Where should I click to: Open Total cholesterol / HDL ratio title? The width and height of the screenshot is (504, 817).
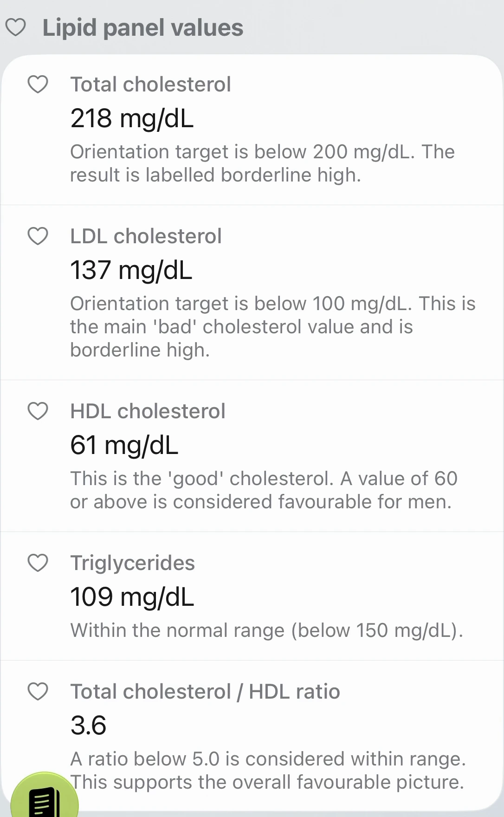click(x=205, y=691)
